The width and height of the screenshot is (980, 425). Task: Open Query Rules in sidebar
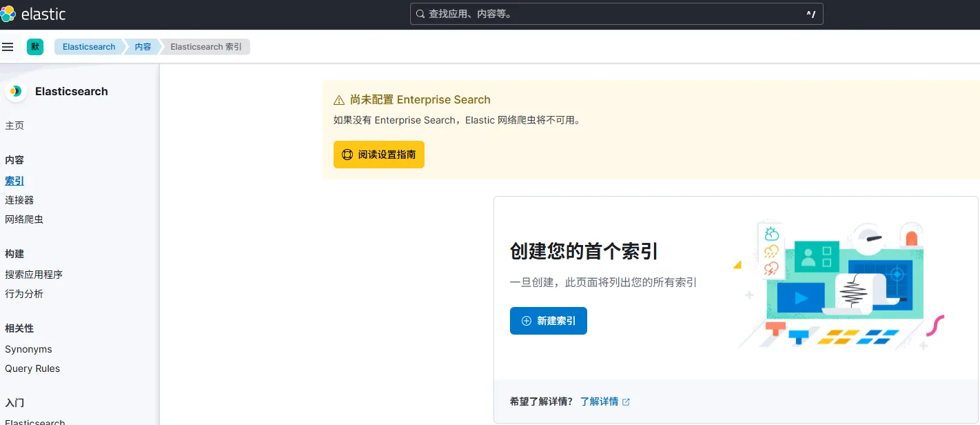32,368
